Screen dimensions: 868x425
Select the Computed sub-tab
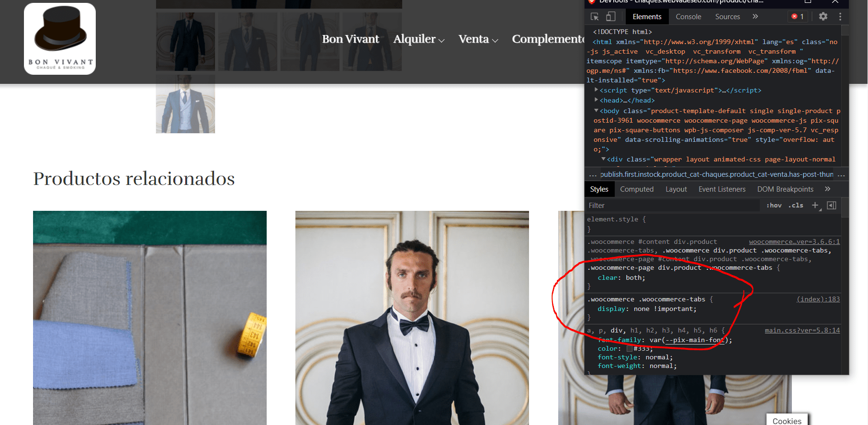click(x=637, y=189)
